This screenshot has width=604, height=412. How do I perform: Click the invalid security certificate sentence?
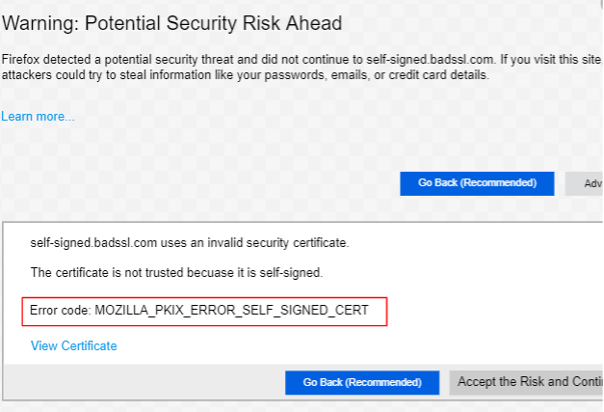[x=190, y=242]
